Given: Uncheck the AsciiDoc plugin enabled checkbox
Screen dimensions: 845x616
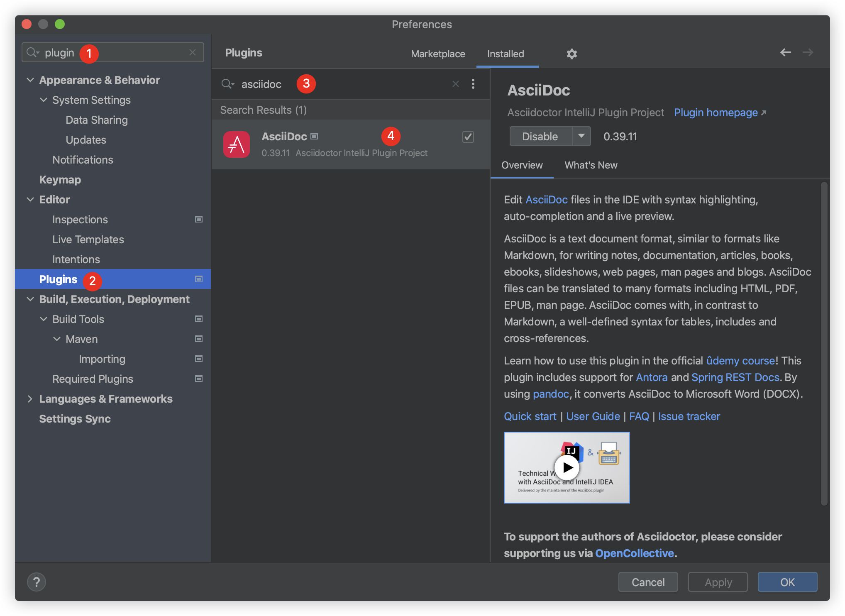Looking at the screenshot, I should click(468, 137).
